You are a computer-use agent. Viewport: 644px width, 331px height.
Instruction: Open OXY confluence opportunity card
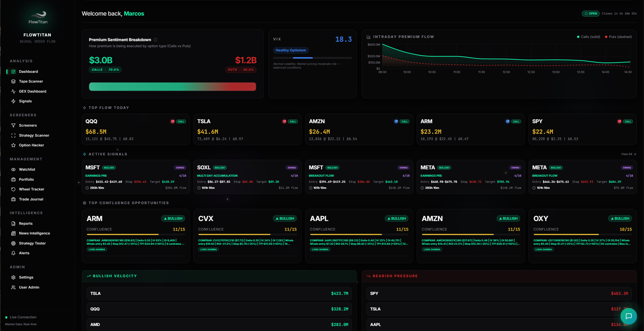(x=583, y=236)
